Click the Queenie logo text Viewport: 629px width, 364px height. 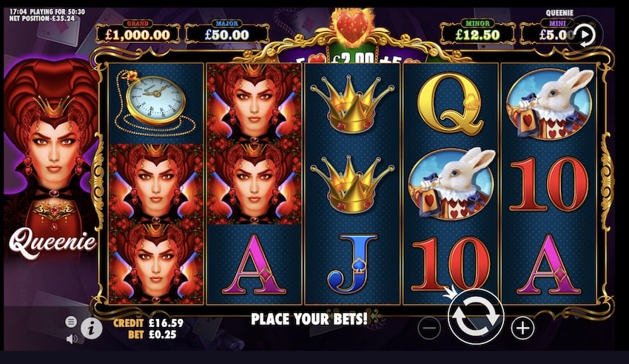coord(53,242)
